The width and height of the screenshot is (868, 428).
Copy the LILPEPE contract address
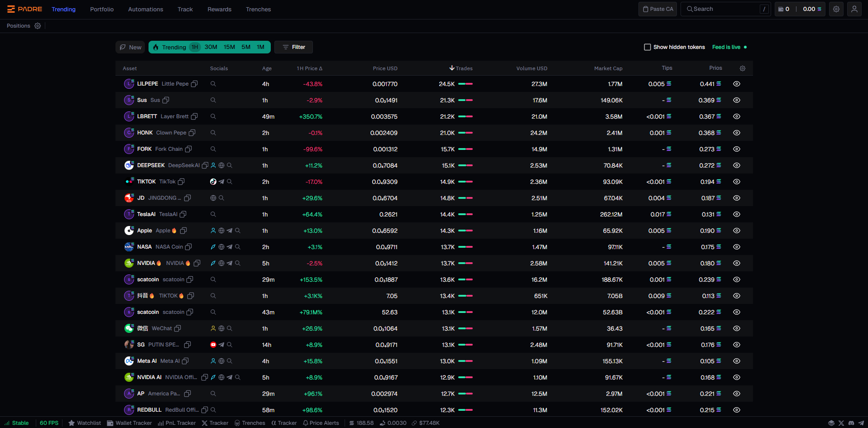pos(194,84)
